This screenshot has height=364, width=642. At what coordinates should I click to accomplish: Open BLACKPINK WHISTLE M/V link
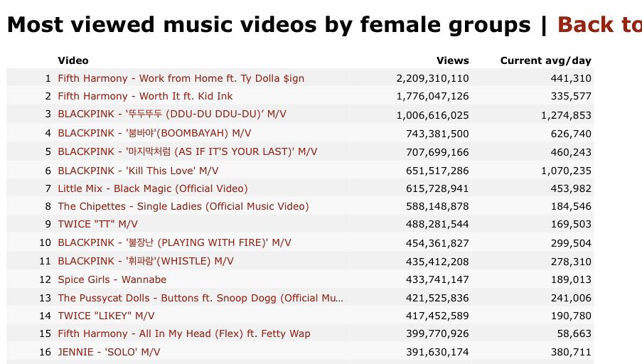click(x=146, y=261)
